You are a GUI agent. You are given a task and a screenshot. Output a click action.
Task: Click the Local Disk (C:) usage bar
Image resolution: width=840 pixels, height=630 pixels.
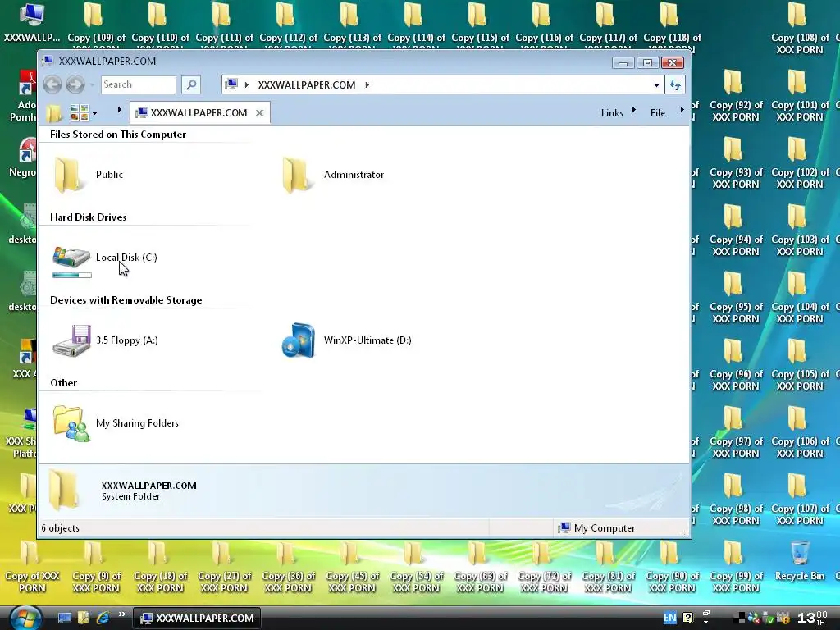click(x=72, y=276)
